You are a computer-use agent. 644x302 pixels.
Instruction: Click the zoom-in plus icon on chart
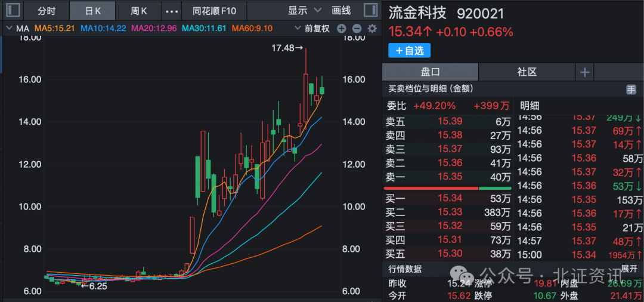point(341,28)
